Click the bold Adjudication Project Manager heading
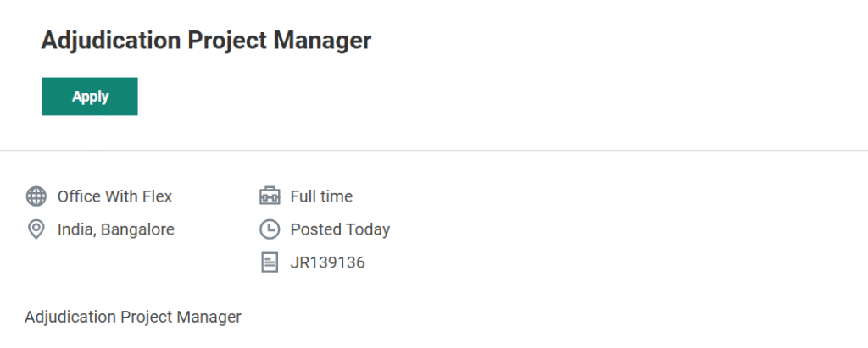Screen dimensions: 868x348 coord(206,41)
